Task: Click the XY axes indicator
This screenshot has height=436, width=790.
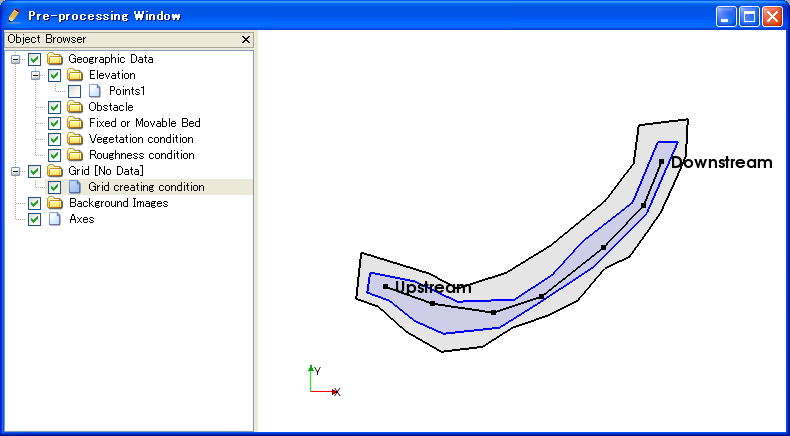Action: 324,382
